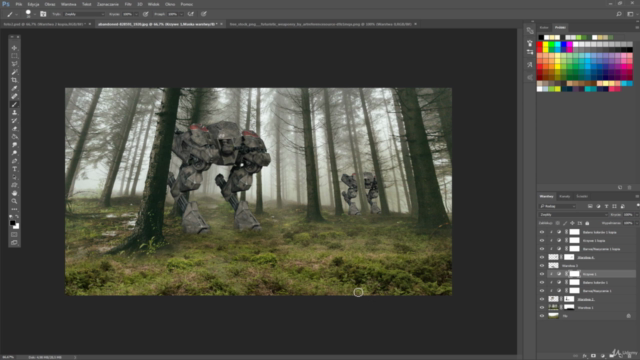Viewport: 640px width, 360px height.
Task: Select the Path Selection tool
Action: (x=14, y=177)
